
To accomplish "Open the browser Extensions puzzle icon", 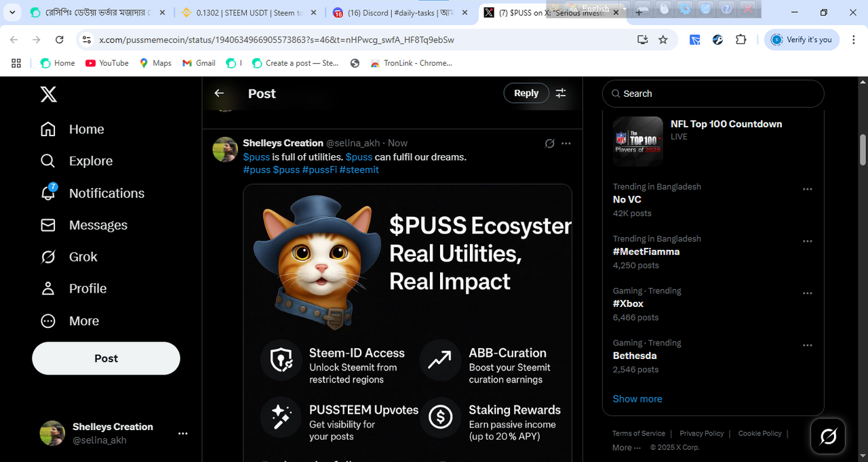I will [741, 40].
